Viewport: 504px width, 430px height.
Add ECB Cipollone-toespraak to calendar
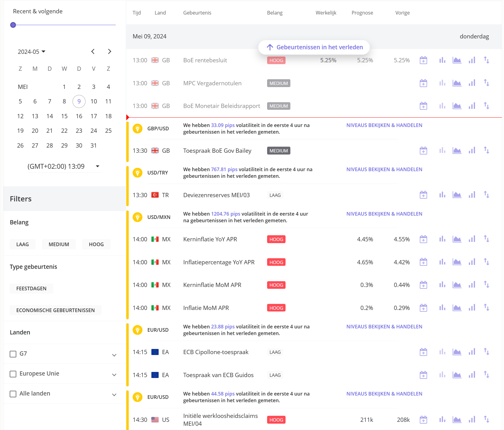point(423,352)
